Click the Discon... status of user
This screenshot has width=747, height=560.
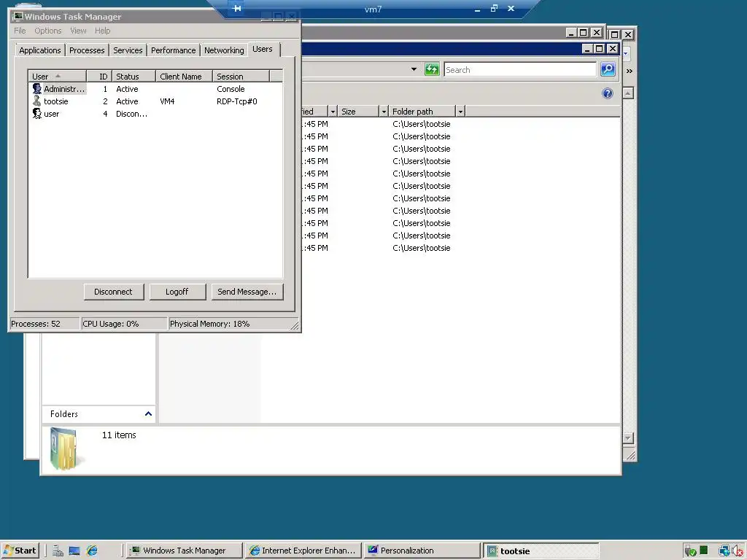click(x=131, y=114)
